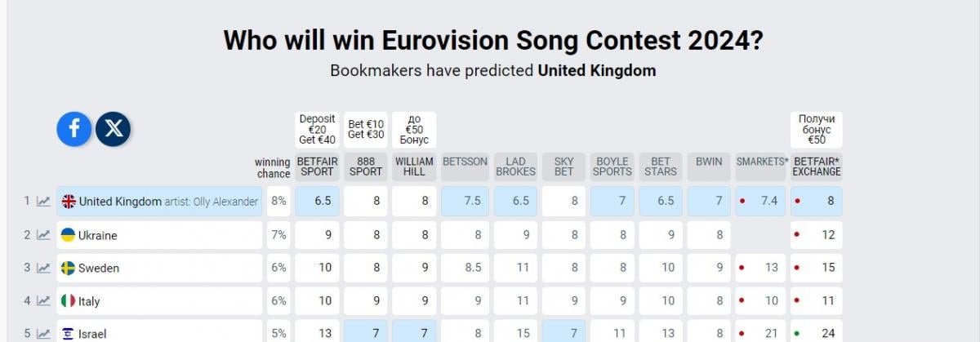980x342 pixels.
Task: Open the William Hill bookmaker header
Action: pyautogui.click(x=414, y=167)
